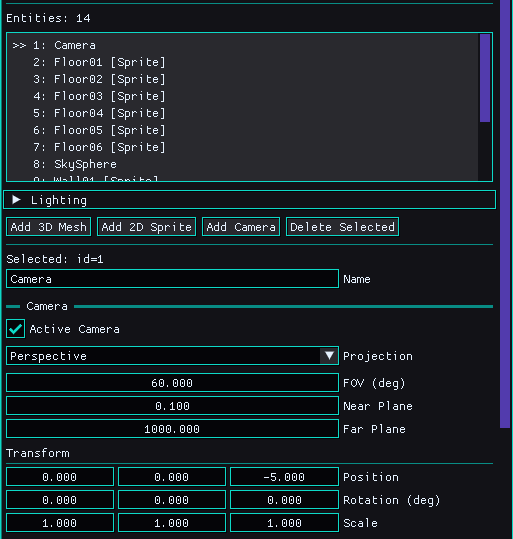Toggle the Active Camera checkbox

tap(15, 329)
